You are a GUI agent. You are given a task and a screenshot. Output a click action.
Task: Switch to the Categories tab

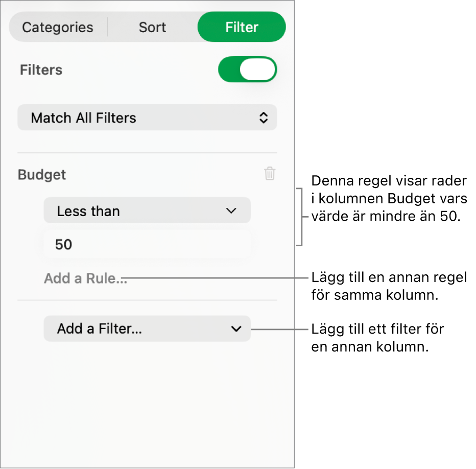58,27
